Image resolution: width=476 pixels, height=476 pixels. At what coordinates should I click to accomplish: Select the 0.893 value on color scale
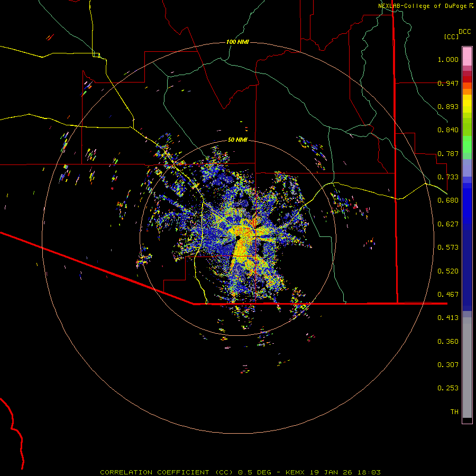[x=448, y=106]
